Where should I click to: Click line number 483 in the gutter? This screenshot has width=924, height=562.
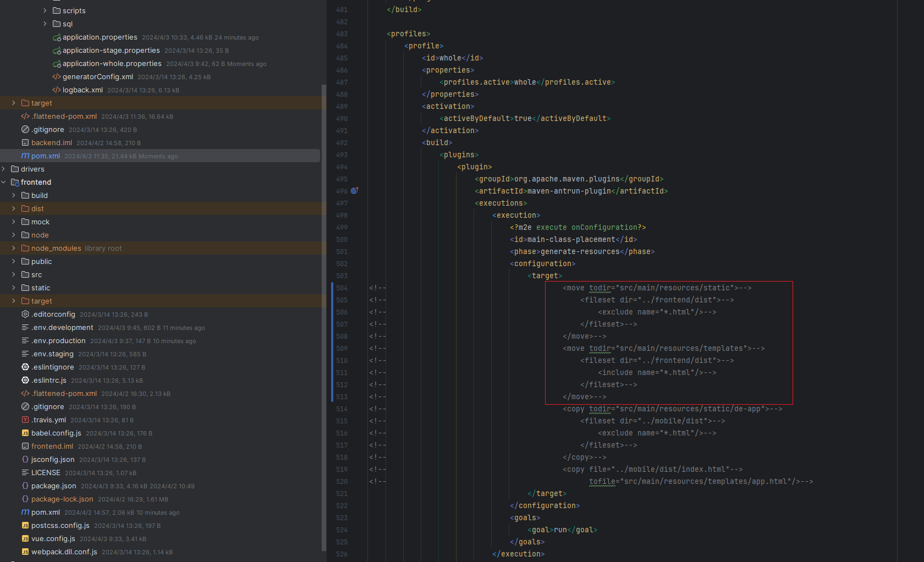(x=342, y=34)
